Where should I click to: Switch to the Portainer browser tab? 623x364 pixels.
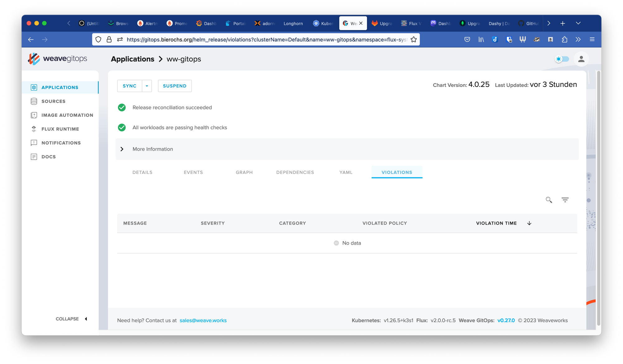click(235, 23)
